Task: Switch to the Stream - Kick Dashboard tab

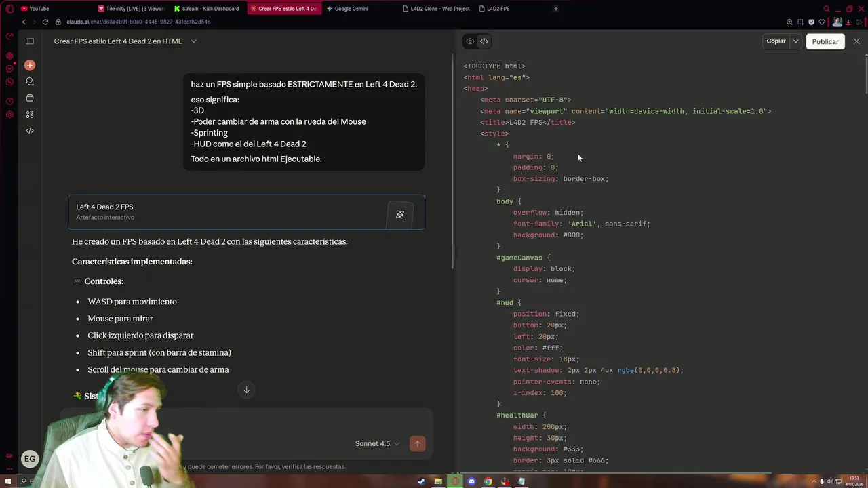Action: [207, 9]
